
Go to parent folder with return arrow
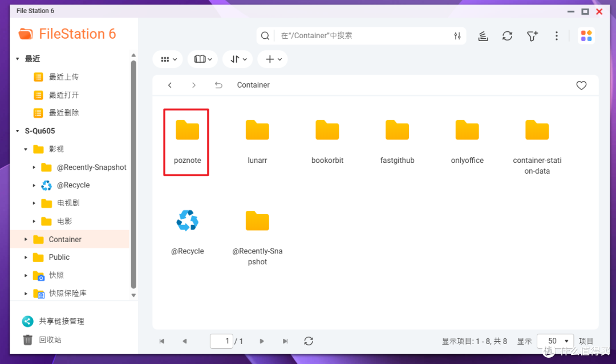pyautogui.click(x=218, y=85)
